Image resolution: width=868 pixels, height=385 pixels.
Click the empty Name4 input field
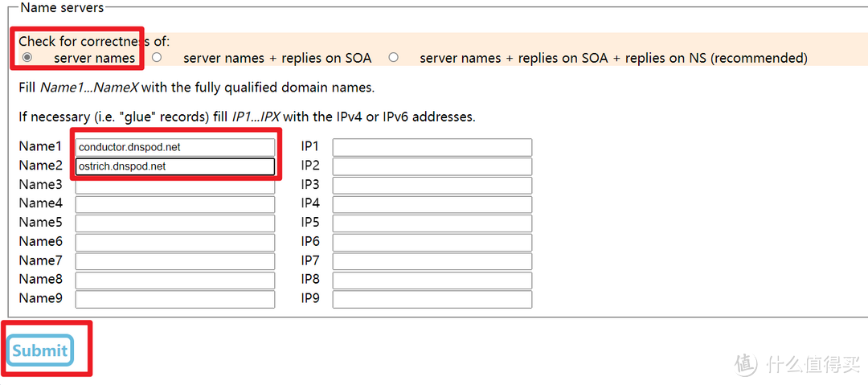[x=175, y=204]
